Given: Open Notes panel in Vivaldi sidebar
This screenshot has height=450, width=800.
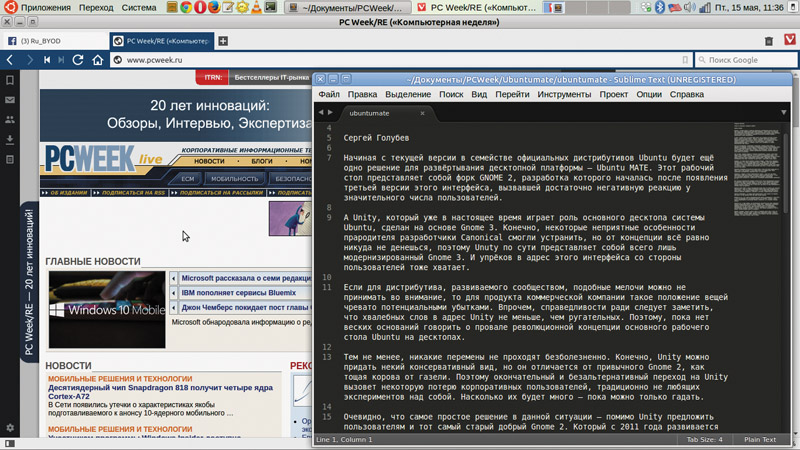Looking at the screenshot, I should pyautogui.click(x=10, y=159).
